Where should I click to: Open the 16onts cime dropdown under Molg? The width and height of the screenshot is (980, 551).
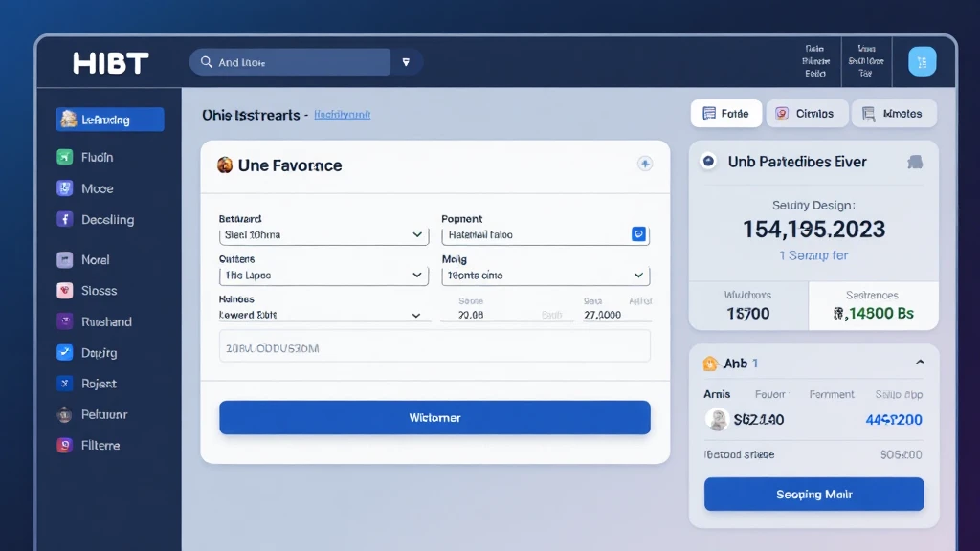pos(546,275)
